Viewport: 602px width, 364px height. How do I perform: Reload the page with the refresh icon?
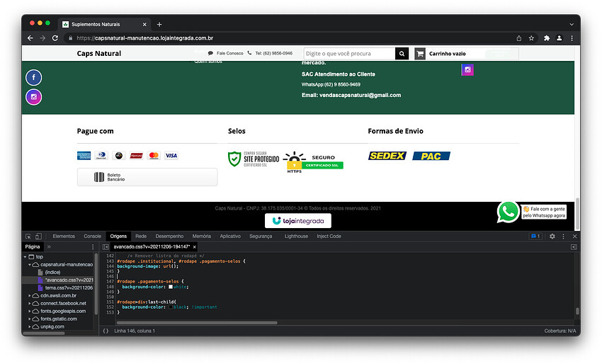(55, 38)
